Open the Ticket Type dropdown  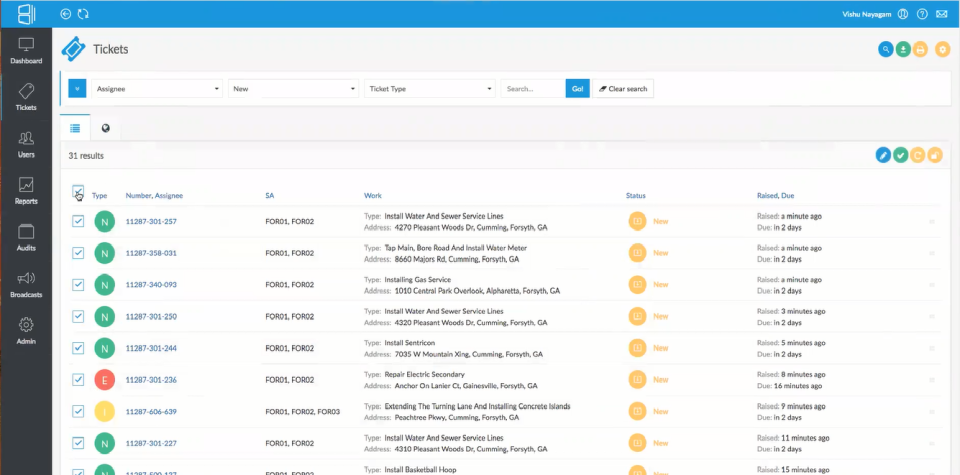[430, 89]
